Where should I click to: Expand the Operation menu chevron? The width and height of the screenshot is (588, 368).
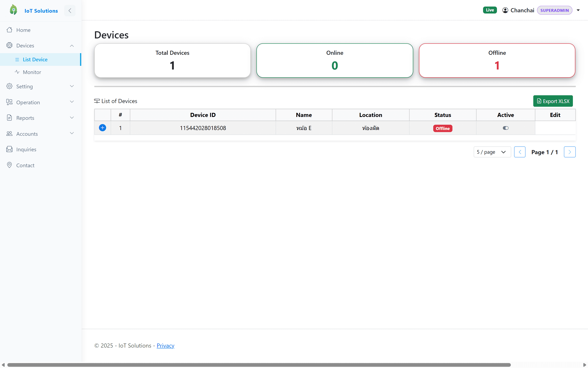[x=72, y=102]
